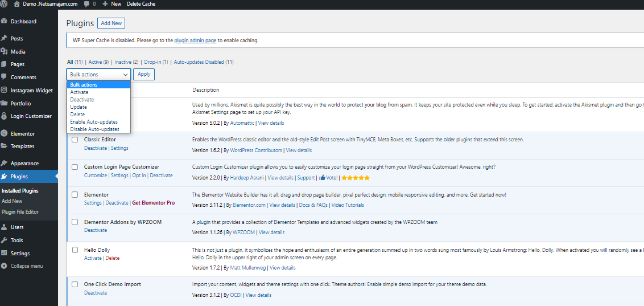The width and height of the screenshot is (644, 306).
Task: Click the Settings sliders icon
Action: coord(4,254)
